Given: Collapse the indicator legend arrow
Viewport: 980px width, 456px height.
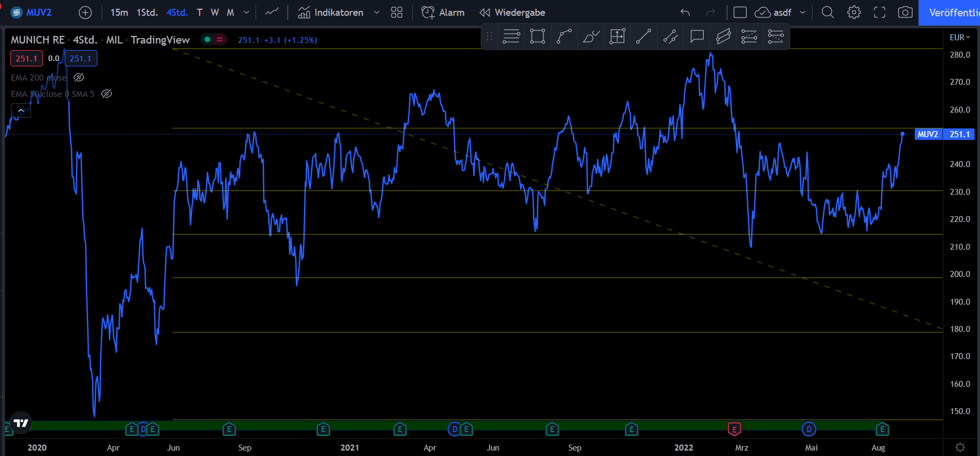Looking at the screenshot, I should pos(21,110).
